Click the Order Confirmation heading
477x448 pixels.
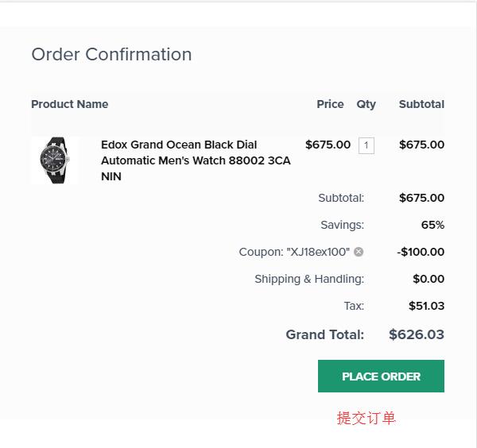pos(111,54)
